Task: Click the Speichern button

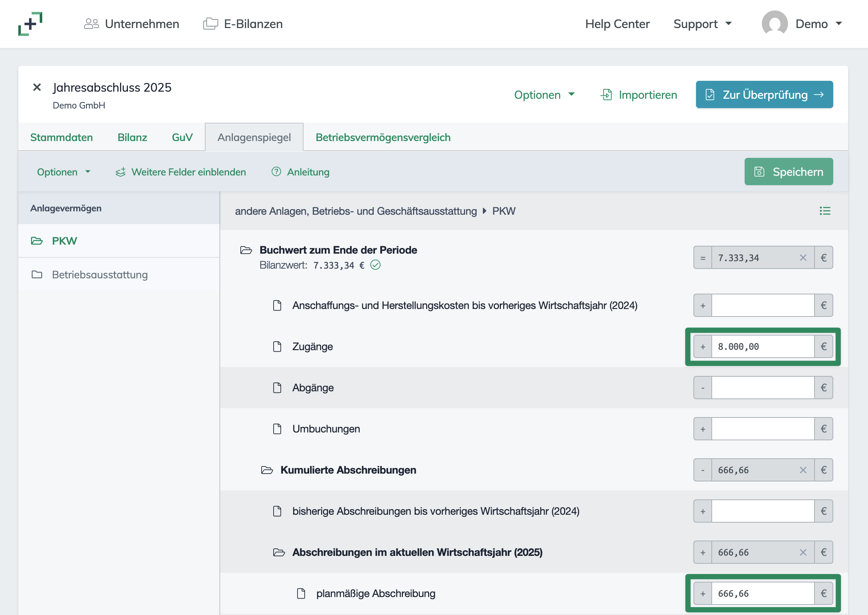Action: pyautogui.click(x=788, y=172)
